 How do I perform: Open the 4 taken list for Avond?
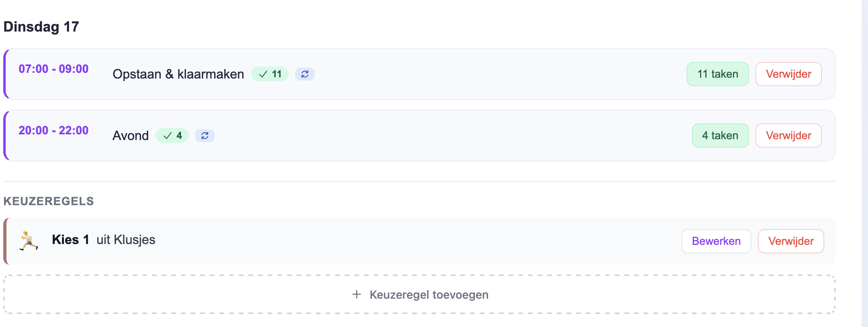pos(720,136)
